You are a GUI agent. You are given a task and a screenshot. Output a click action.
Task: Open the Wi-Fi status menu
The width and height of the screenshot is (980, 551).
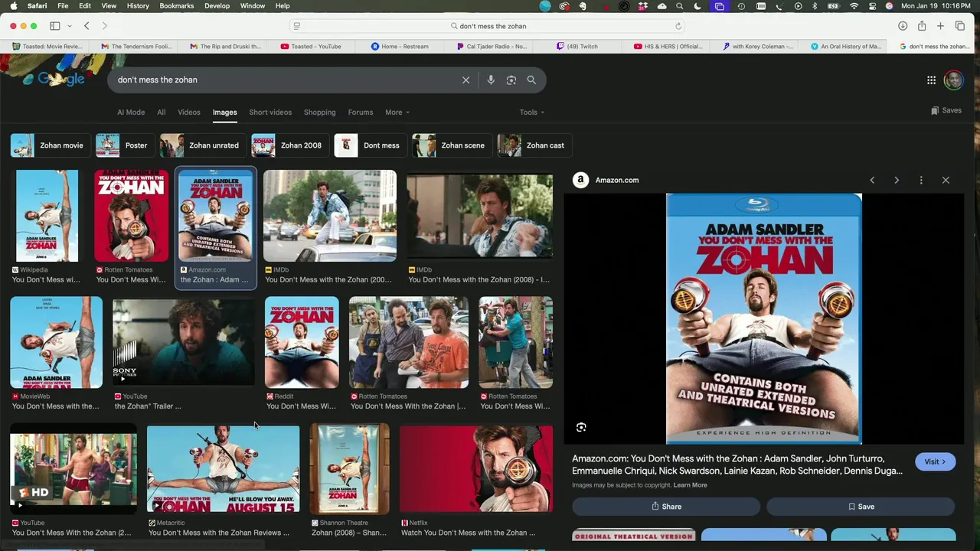pos(854,6)
